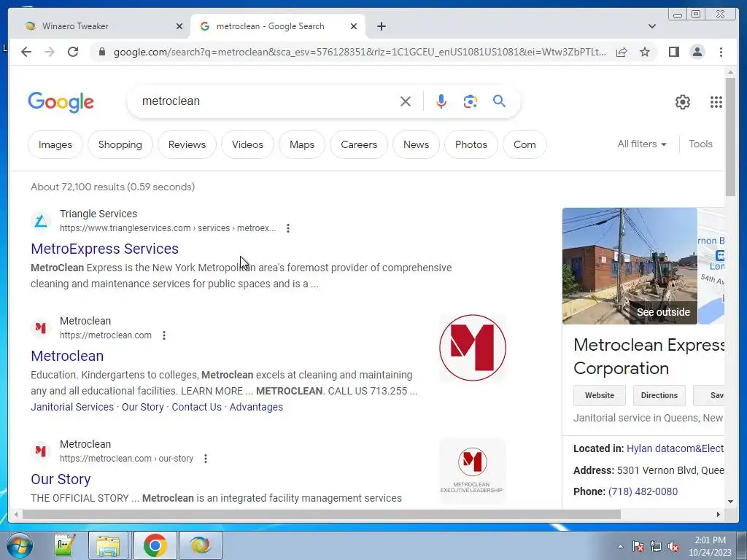This screenshot has height=560, width=747.
Task: Click the vertical scrollbar thumb
Action: [x=730, y=136]
